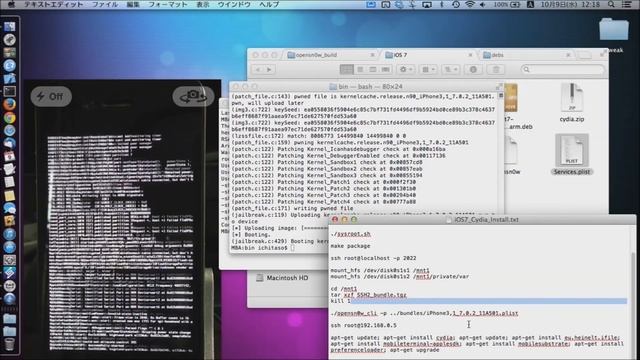The height and width of the screenshot is (360, 640).
Task: Click the 'ssh root@192.168.0.5' line
Action: [x=364, y=325]
